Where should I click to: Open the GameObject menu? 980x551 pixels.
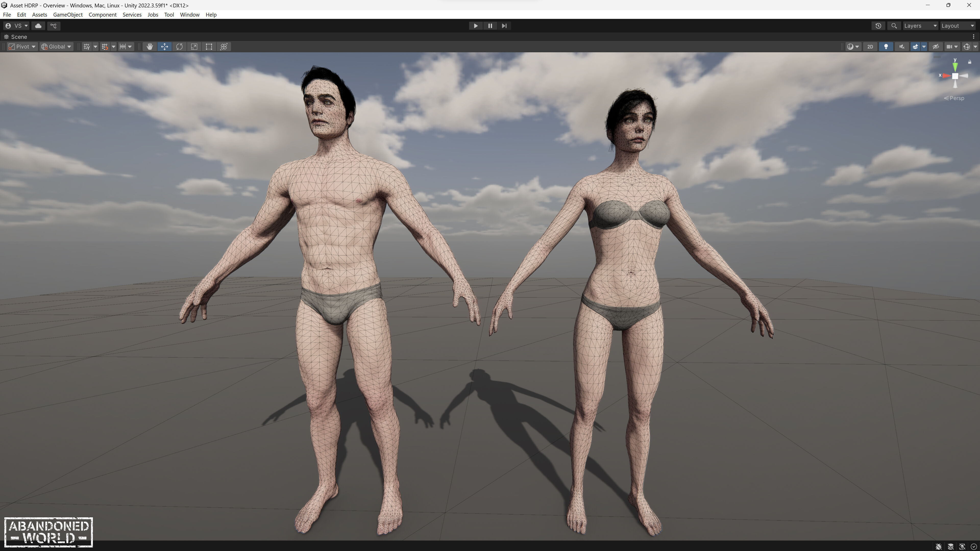(68, 15)
